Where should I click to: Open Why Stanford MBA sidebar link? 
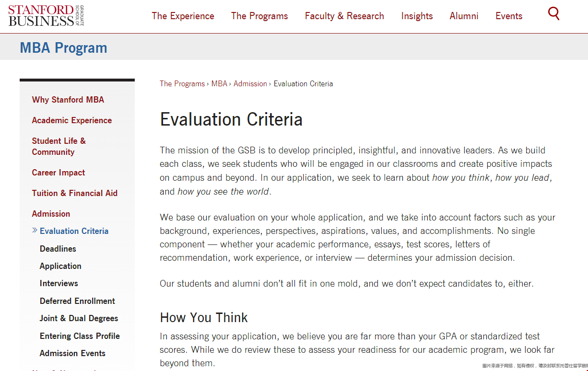[x=68, y=100]
